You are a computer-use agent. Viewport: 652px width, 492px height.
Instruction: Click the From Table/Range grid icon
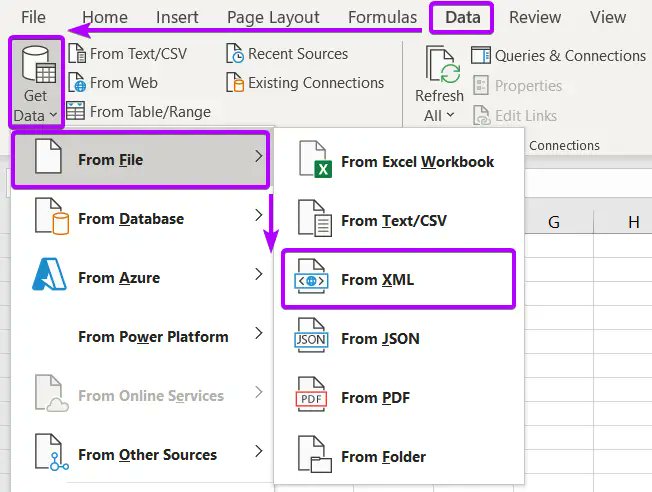pyautogui.click(x=76, y=111)
